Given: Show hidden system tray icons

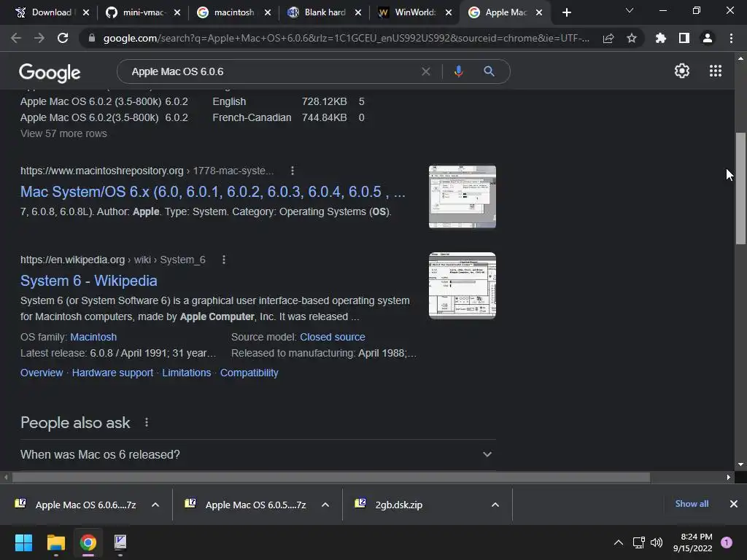Looking at the screenshot, I should click(x=619, y=542).
